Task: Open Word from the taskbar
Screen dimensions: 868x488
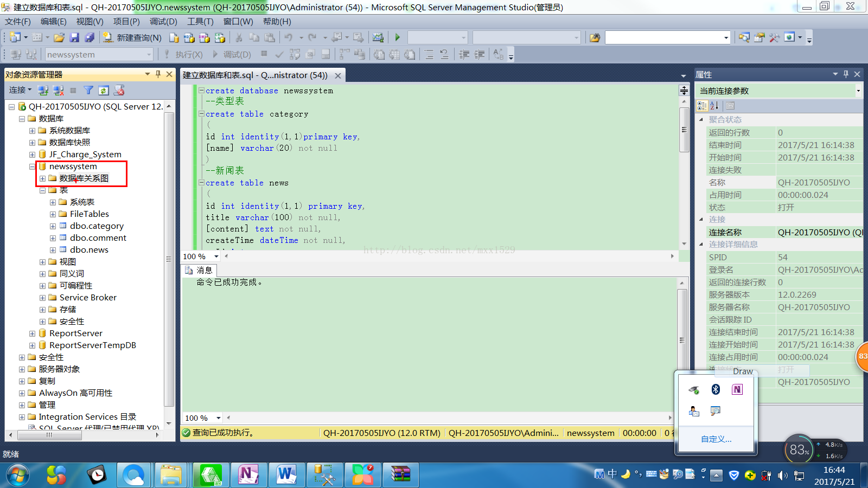Action: 286,475
